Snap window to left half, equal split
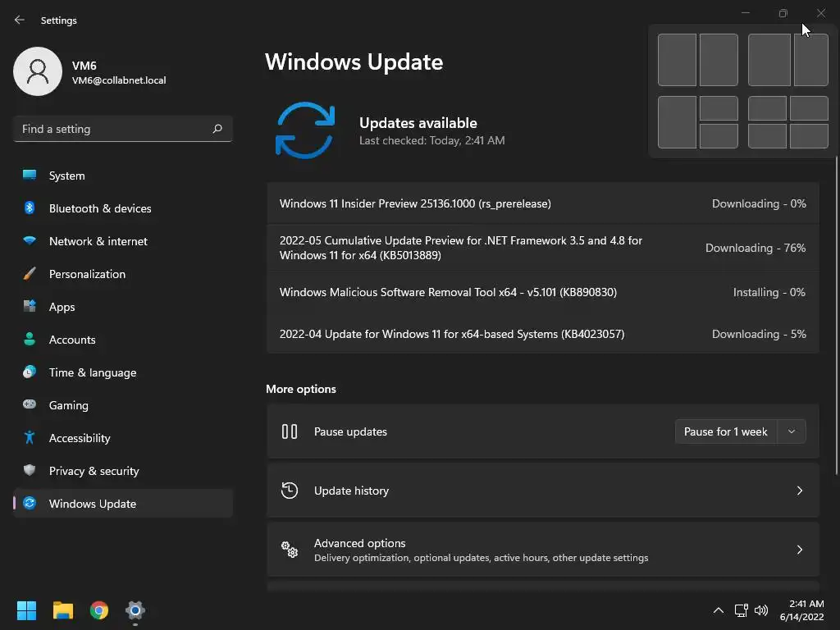Image resolution: width=840 pixels, height=630 pixels. (x=677, y=59)
